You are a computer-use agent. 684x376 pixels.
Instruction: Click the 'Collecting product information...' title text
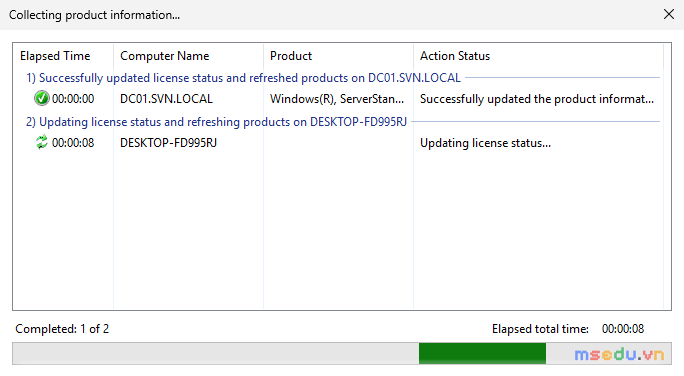click(x=94, y=15)
